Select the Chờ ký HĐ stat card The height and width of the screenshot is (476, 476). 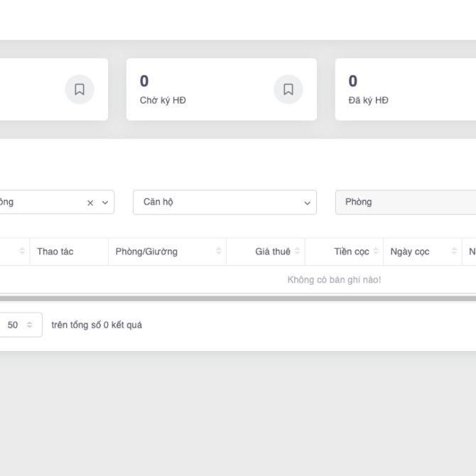206,90
